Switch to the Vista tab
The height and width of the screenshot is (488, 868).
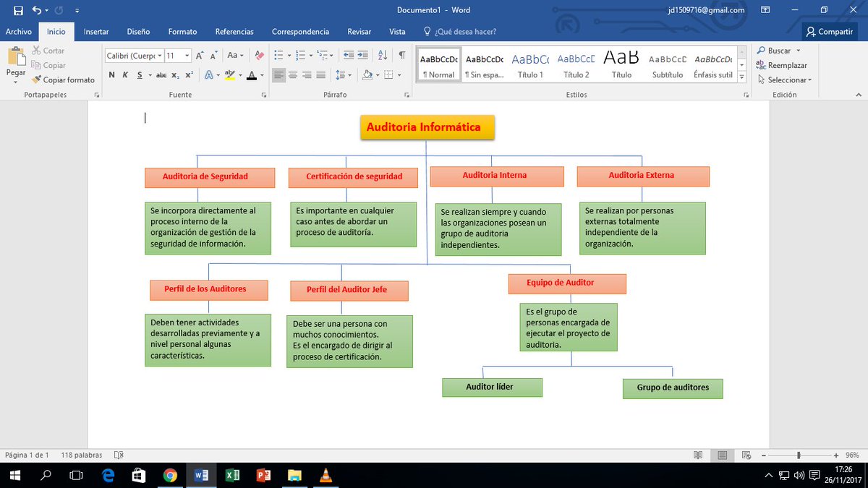coord(397,32)
